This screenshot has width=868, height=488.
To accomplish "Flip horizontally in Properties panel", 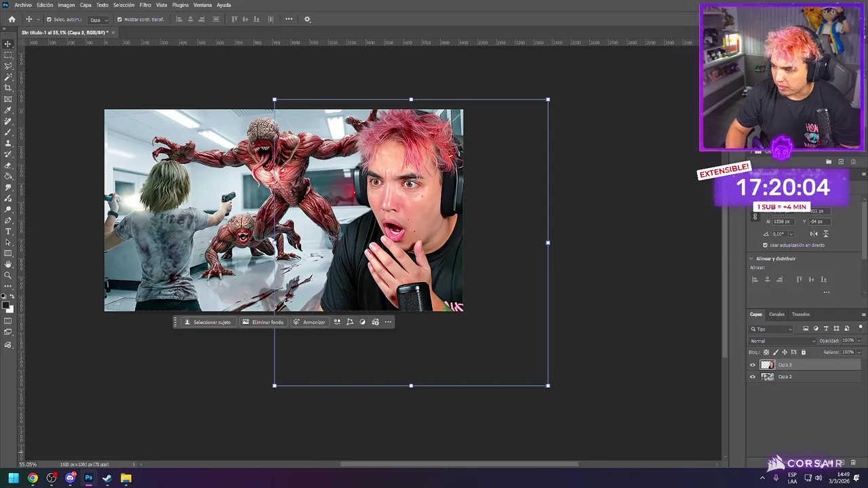I will 814,234.
